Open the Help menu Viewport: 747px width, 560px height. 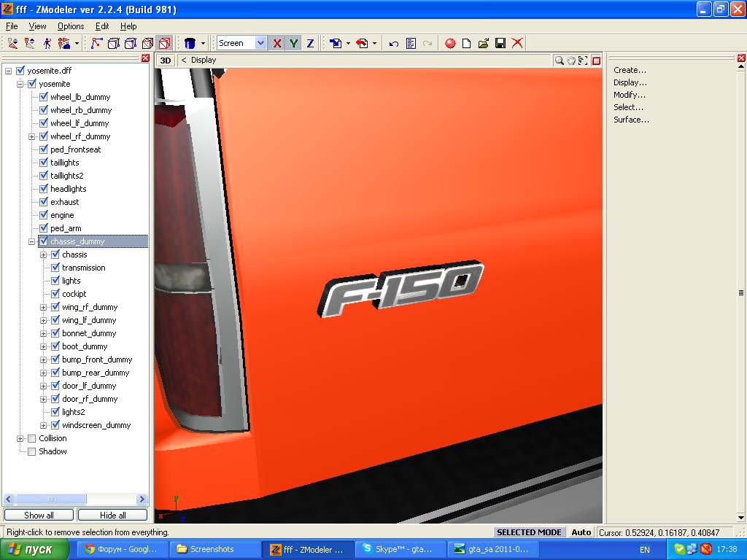128,26
